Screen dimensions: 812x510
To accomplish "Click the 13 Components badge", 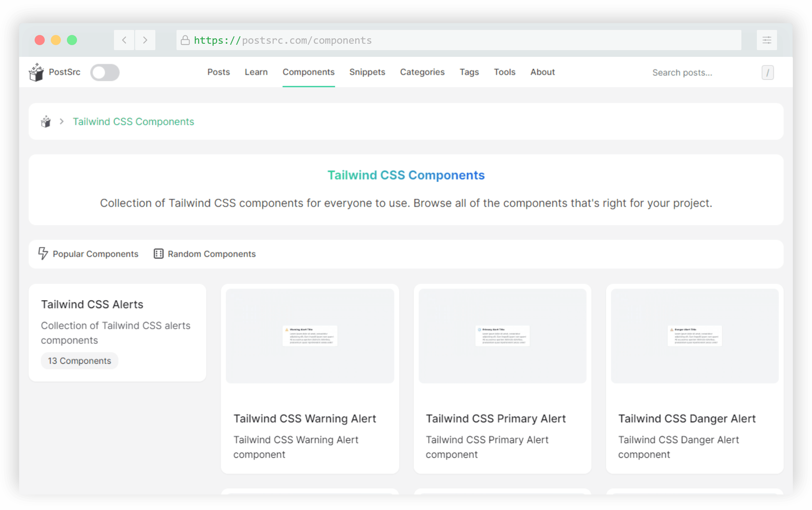I will pos(79,361).
